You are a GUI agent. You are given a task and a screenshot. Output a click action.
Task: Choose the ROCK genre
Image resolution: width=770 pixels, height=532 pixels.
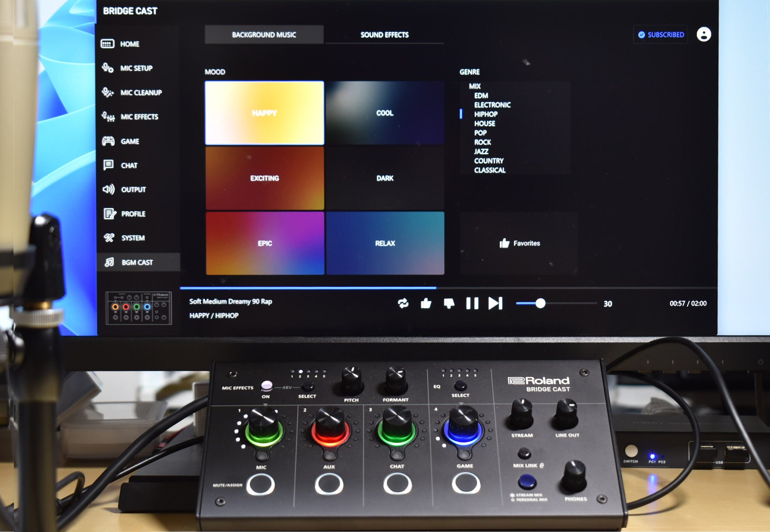tap(483, 142)
